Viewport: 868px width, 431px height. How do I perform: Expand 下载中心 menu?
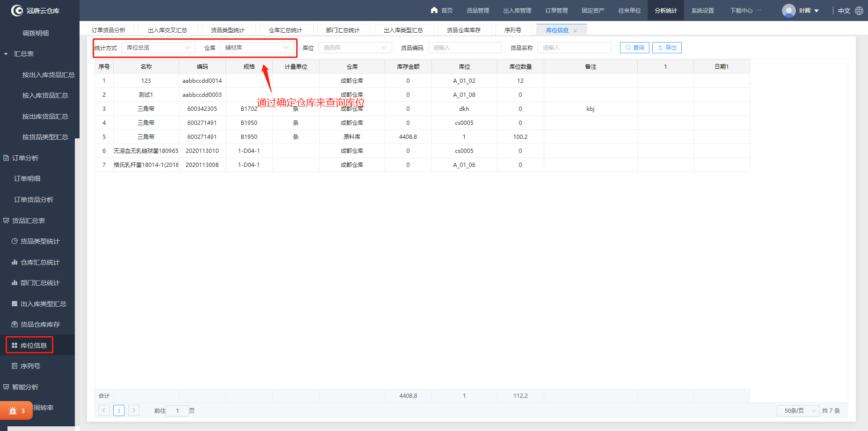(746, 10)
